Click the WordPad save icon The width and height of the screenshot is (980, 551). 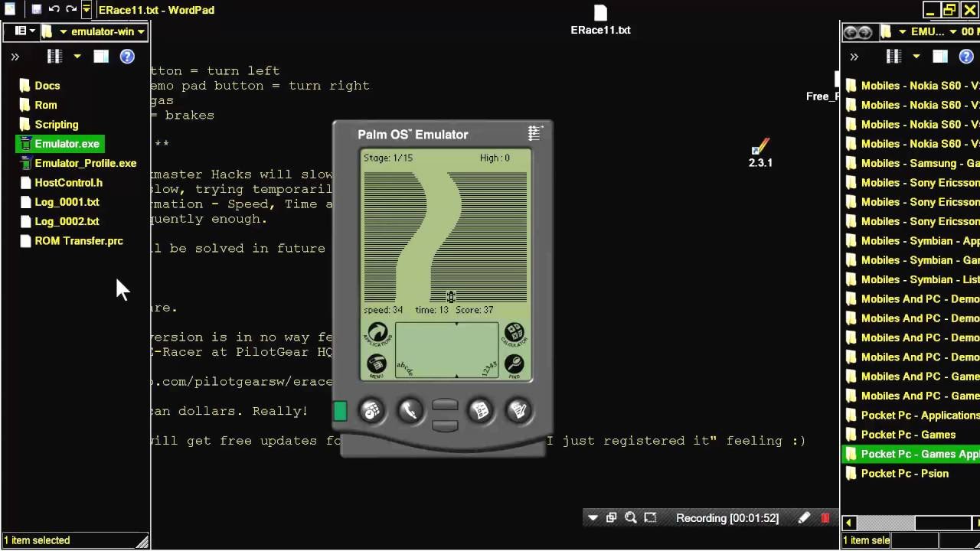pos(36,10)
